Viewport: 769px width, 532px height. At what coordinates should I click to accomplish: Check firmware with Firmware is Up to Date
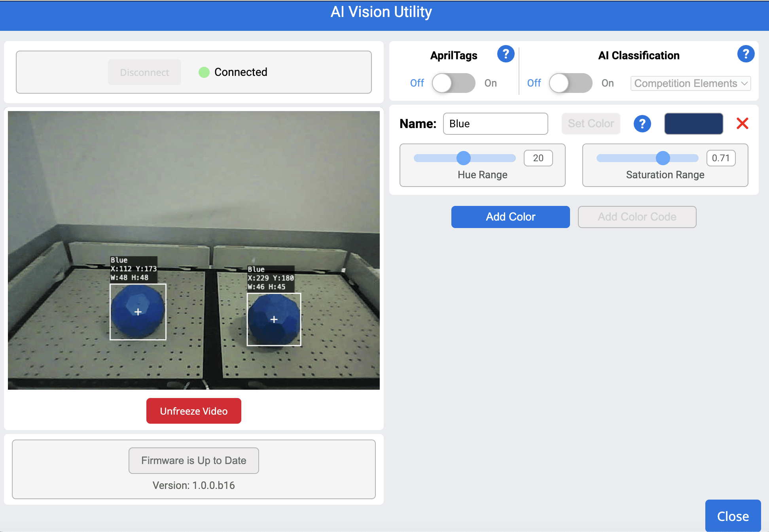[193, 460]
